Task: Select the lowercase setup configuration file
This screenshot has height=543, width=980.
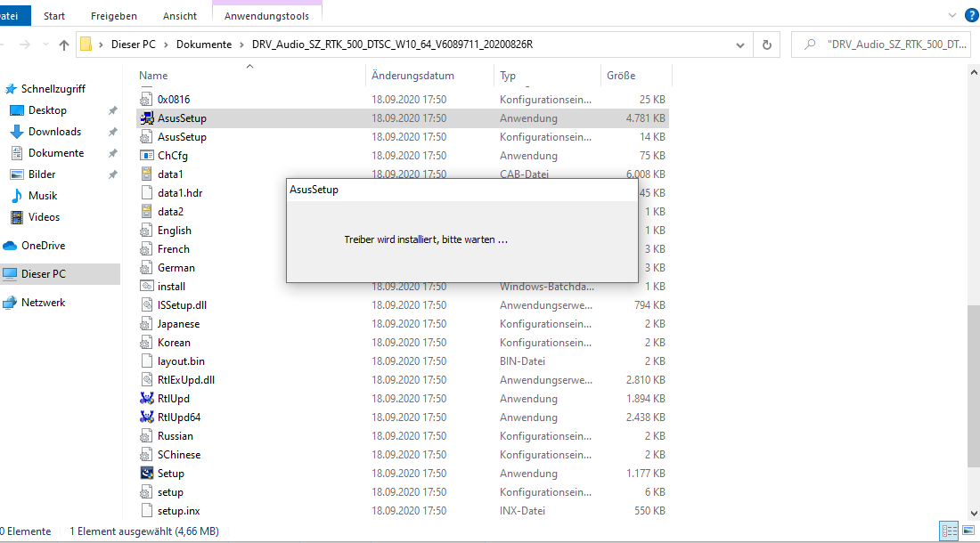Action: click(170, 492)
